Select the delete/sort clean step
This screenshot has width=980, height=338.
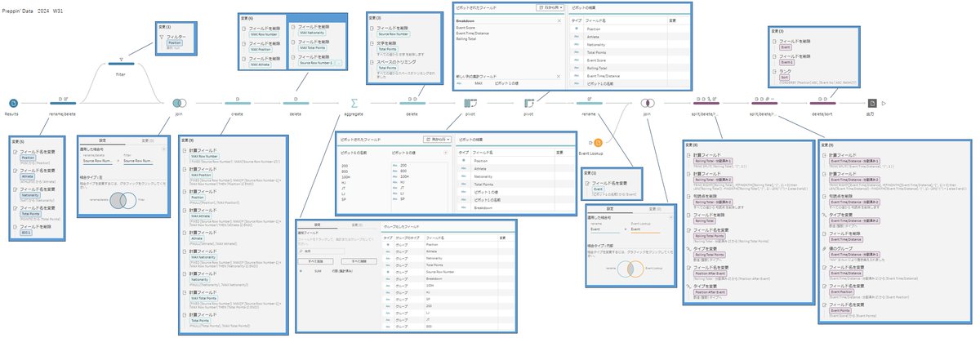(x=823, y=103)
